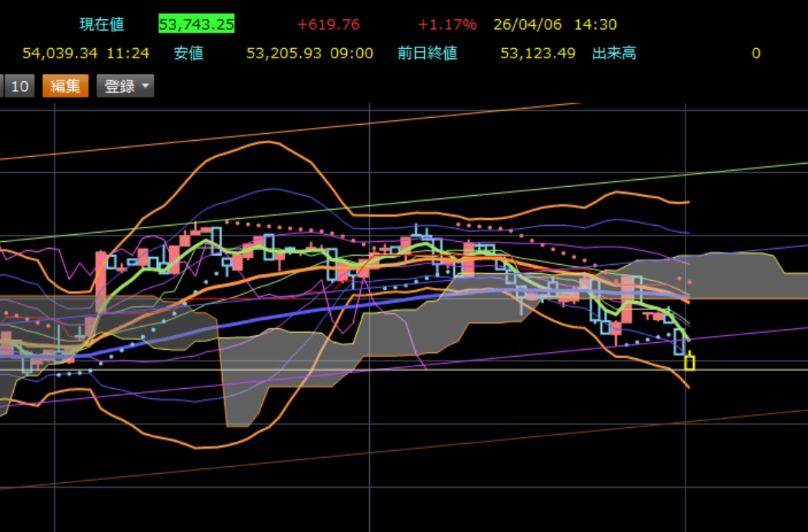Click the volume value 0
This screenshot has height=532, width=808.
click(x=756, y=54)
